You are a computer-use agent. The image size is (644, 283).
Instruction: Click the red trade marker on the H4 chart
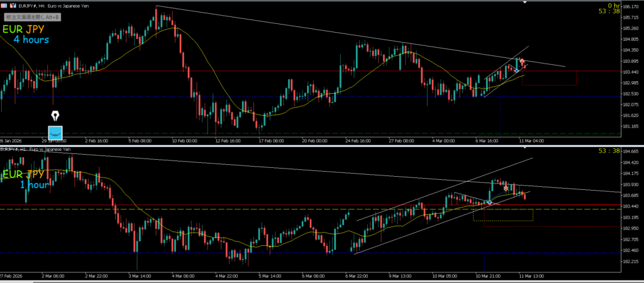pos(522,62)
